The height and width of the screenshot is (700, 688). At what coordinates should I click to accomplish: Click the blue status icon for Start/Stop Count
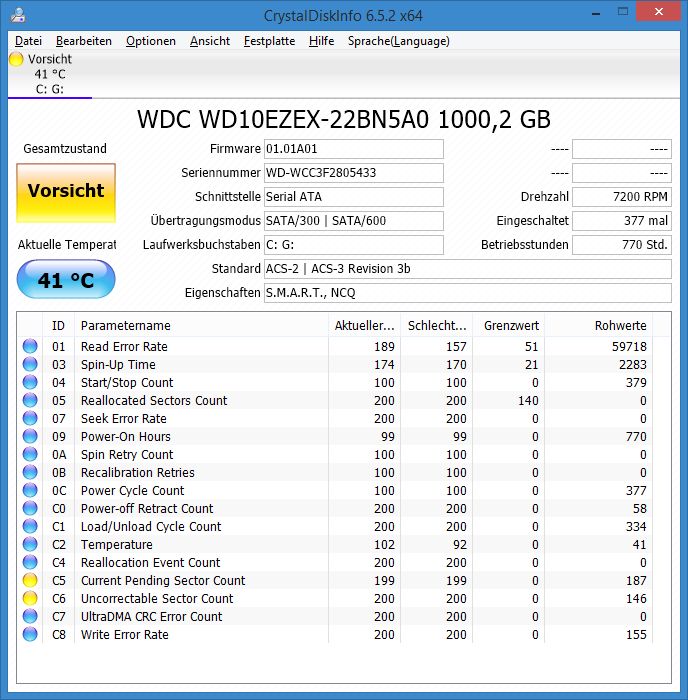[x=30, y=382]
